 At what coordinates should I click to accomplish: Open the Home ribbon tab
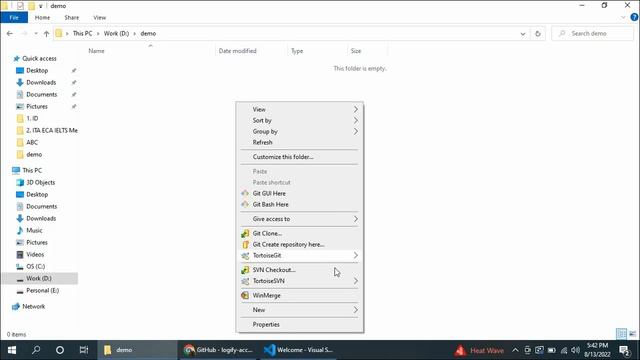tap(42, 18)
